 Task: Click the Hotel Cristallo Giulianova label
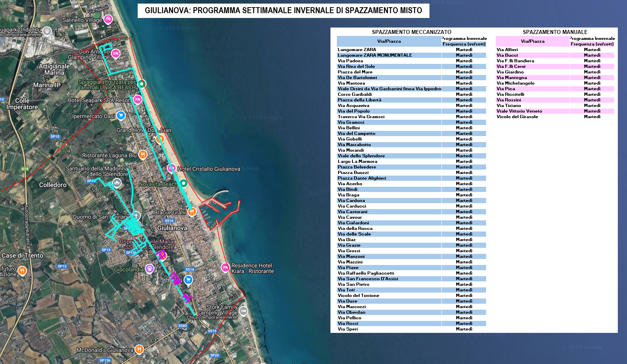209,169
